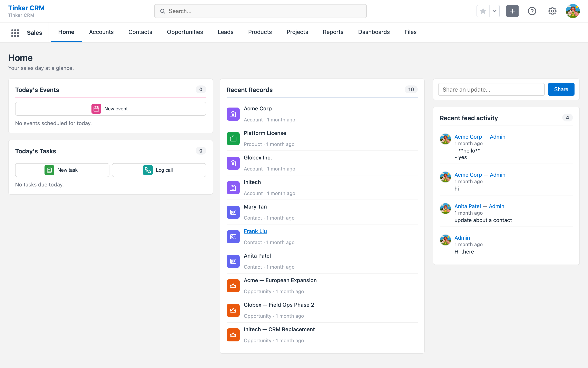Open the Products tab
This screenshot has height=368, width=588.
point(260,32)
